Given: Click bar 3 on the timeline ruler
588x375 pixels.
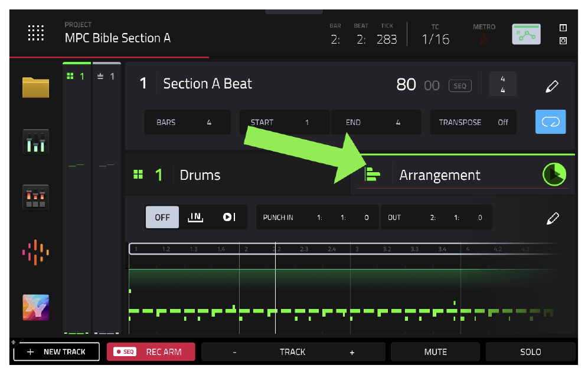Looking at the screenshot, I should point(357,249).
